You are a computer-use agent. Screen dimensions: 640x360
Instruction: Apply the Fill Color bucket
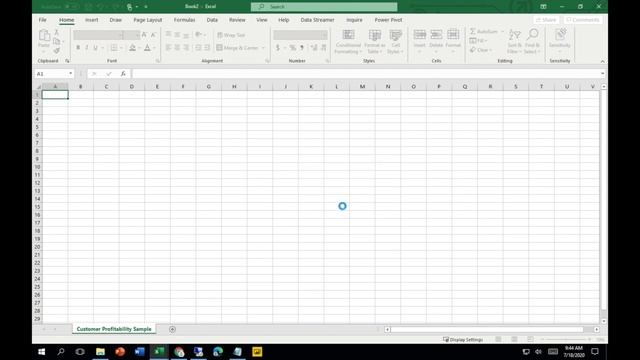pyautogui.click(x=132, y=48)
